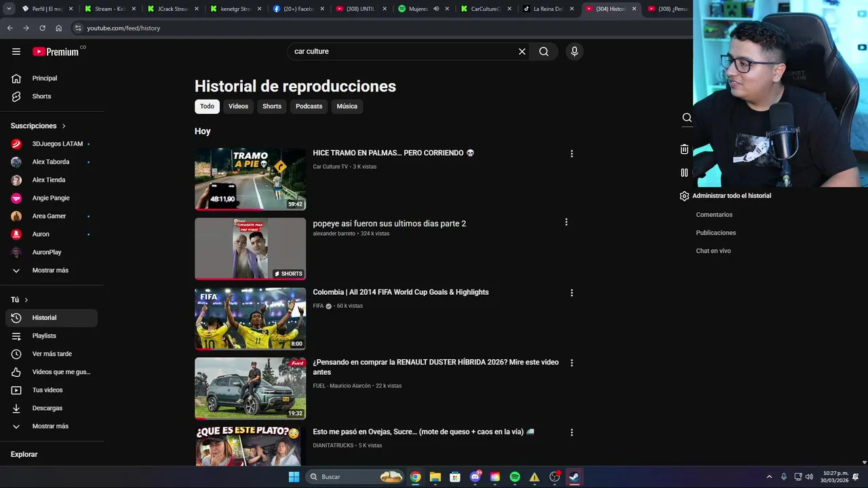Play Colombia FIFA World Cup thumbnail
This screenshot has width=868, height=488.
tap(250, 319)
